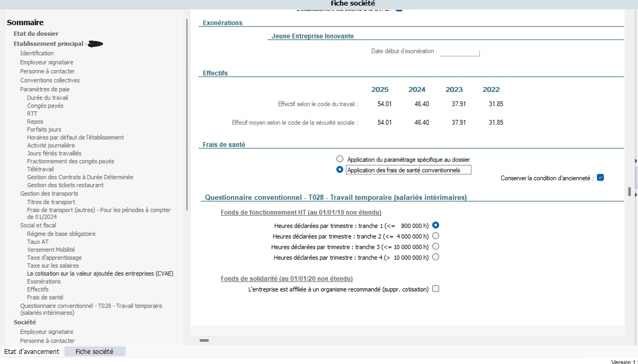Open Paramètres de paie in Sommaire

45,89
